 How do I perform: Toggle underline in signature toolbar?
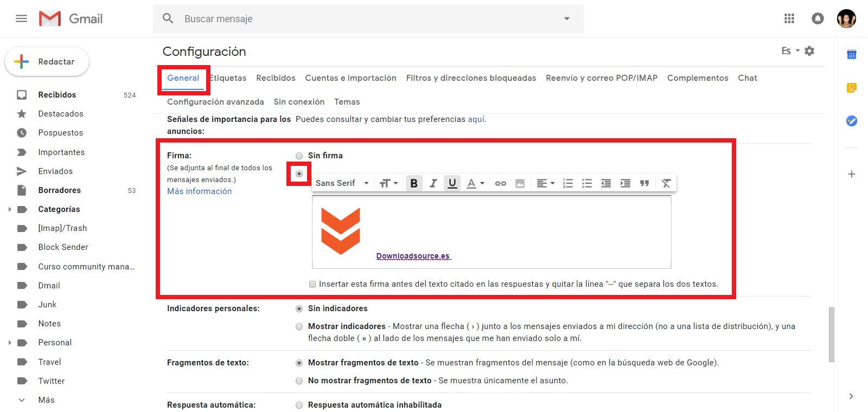[x=452, y=183]
